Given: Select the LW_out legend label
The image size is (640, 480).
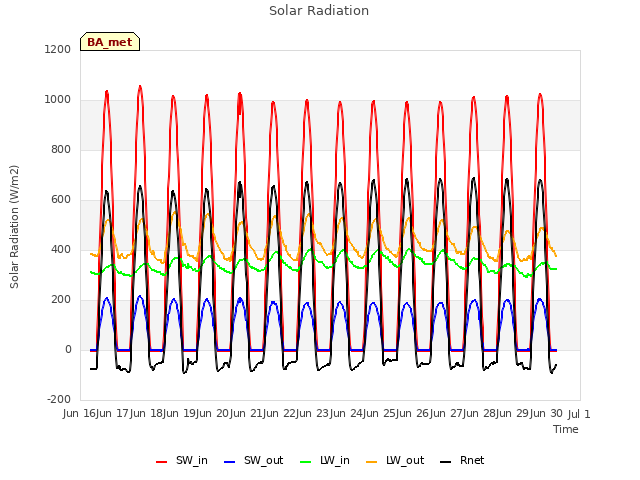Looking at the screenshot, I should pyautogui.click(x=405, y=460).
